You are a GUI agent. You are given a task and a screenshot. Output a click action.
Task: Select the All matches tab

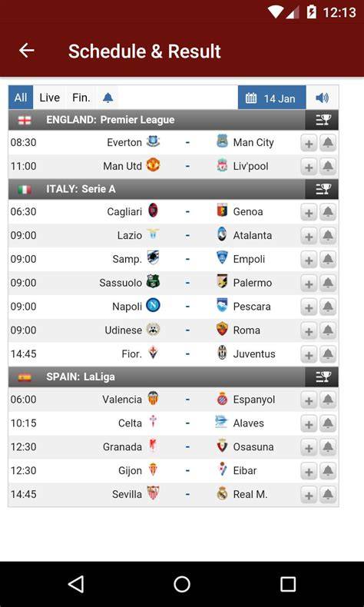coord(21,98)
